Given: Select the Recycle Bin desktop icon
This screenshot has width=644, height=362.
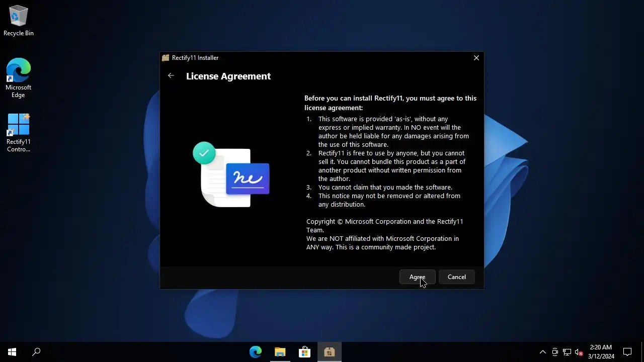Looking at the screenshot, I should click(x=19, y=21).
